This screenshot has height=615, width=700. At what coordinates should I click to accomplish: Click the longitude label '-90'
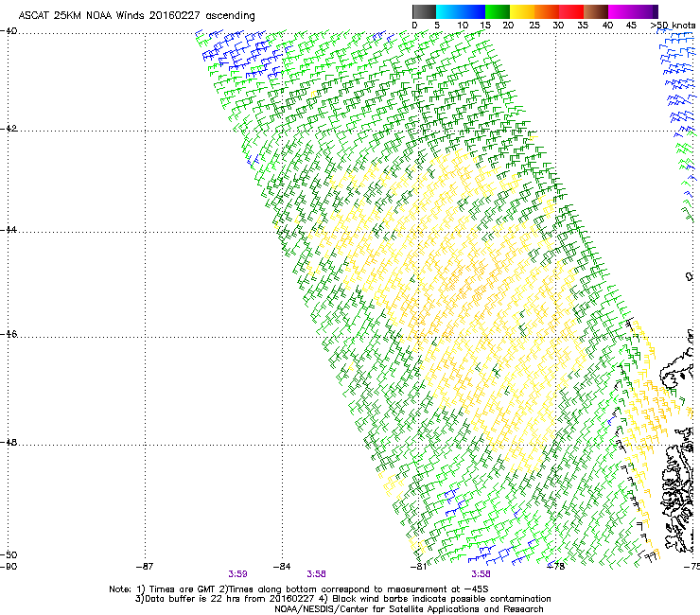(9, 567)
